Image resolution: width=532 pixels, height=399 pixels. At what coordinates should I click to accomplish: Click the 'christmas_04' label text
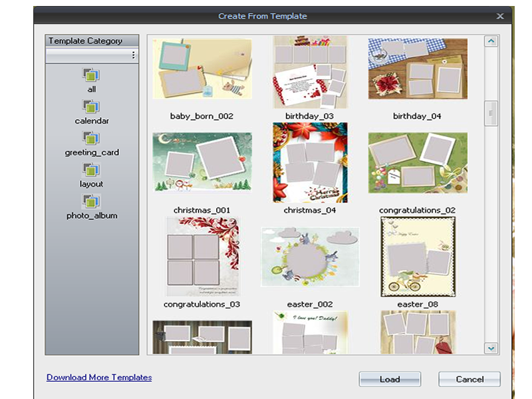[x=310, y=210]
